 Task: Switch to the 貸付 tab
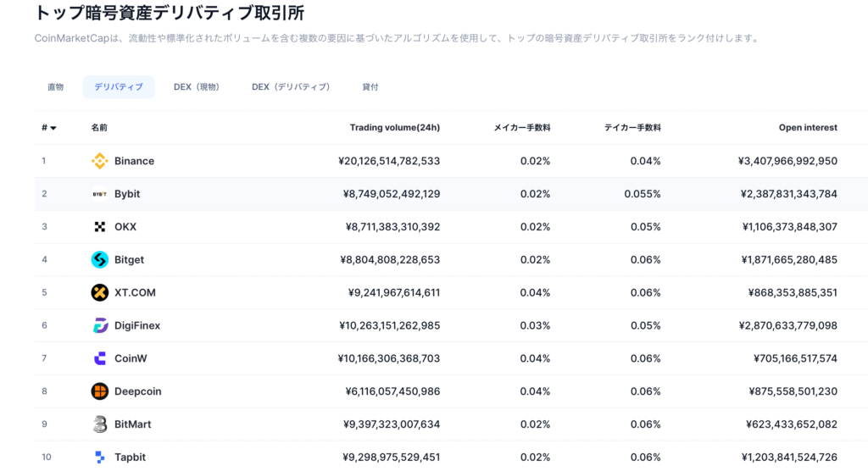coord(370,87)
